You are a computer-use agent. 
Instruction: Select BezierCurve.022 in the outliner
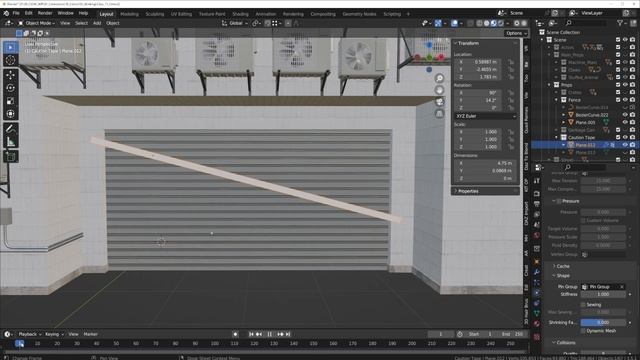point(592,115)
